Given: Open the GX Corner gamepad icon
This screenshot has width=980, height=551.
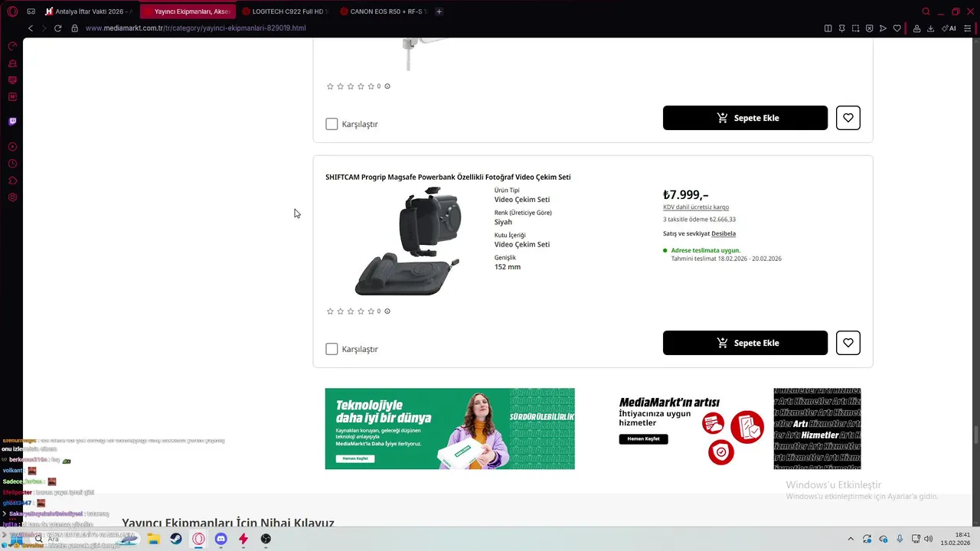Looking at the screenshot, I should coord(31,11).
